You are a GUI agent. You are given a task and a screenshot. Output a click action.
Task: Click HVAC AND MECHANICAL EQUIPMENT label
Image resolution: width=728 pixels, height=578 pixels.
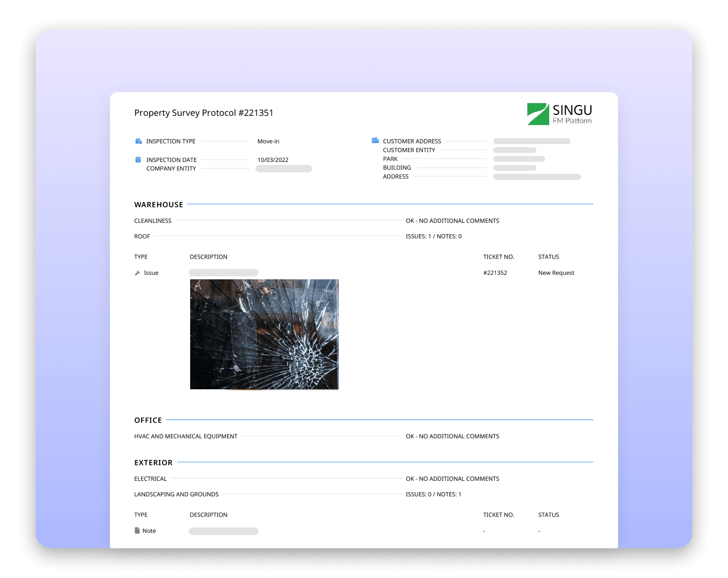[x=186, y=436]
